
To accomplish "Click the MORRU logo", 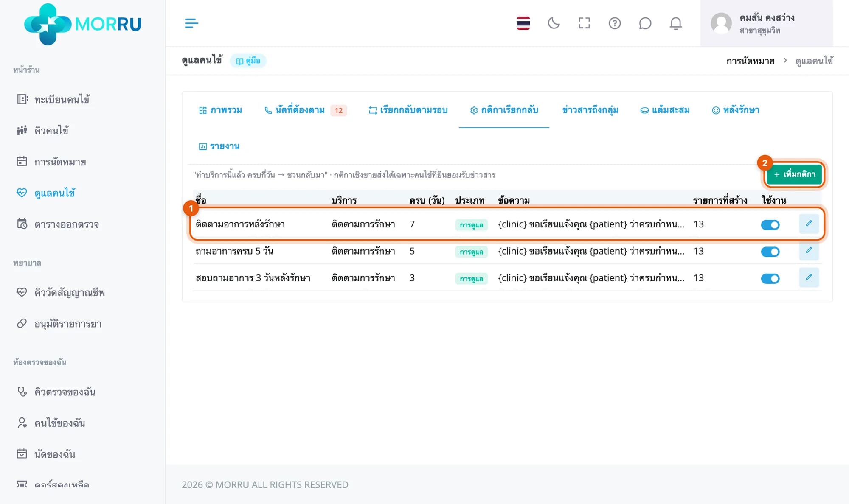I will (82, 24).
